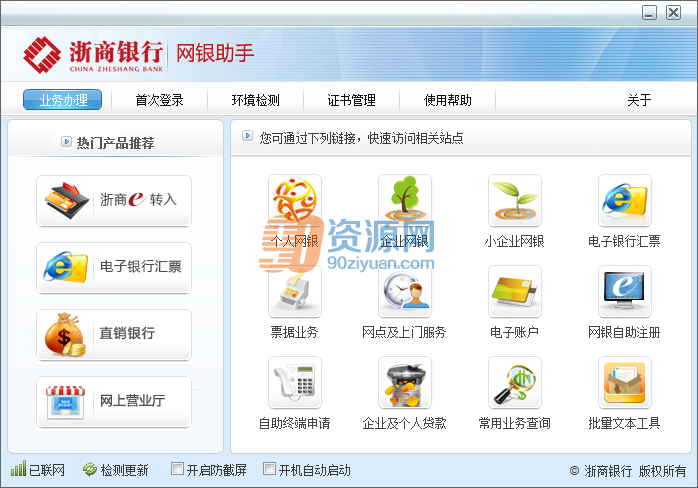
Task: Click the 已联网 status text
Action: (47, 470)
